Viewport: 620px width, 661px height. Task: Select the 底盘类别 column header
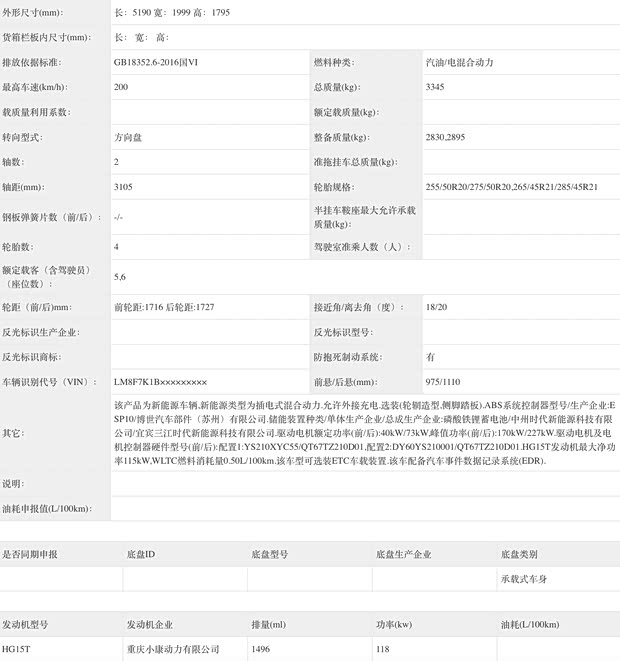pyautogui.click(x=519, y=554)
